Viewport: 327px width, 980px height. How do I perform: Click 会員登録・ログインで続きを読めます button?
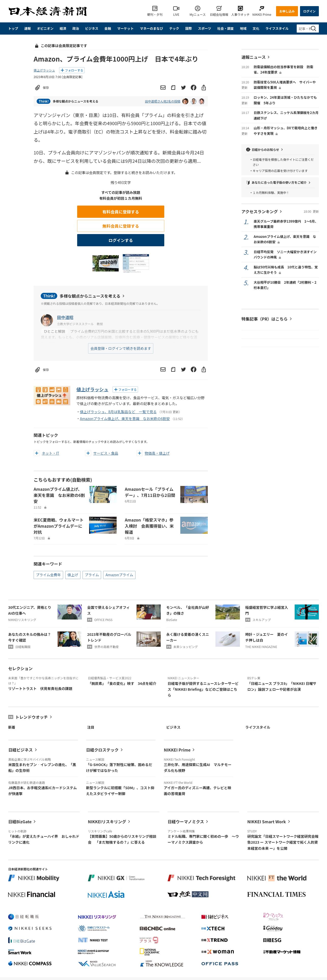(121, 349)
